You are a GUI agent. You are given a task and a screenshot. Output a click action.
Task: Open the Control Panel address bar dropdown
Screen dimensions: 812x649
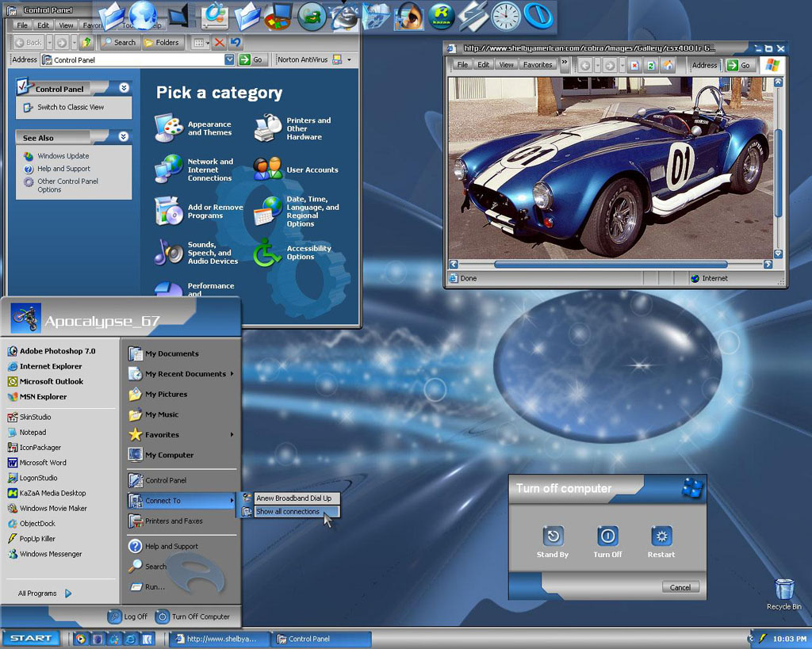[x=229, y=59]
